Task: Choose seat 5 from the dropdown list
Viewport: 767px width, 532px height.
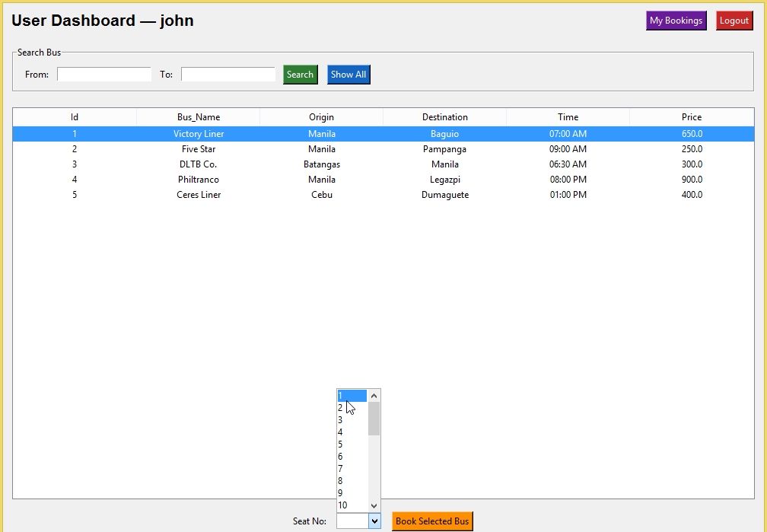Action: point(352,444)
